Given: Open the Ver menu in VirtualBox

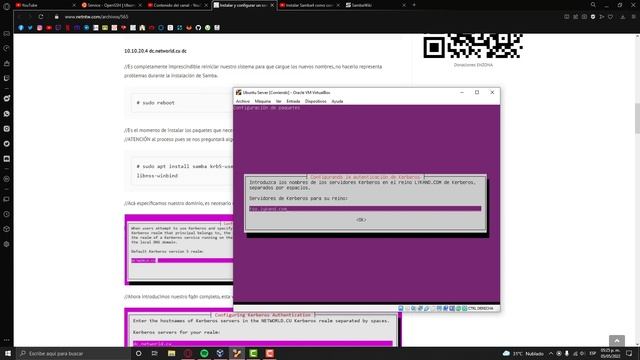Looking at the screenshot, I should pyautogui.click(x=278, y=101).
